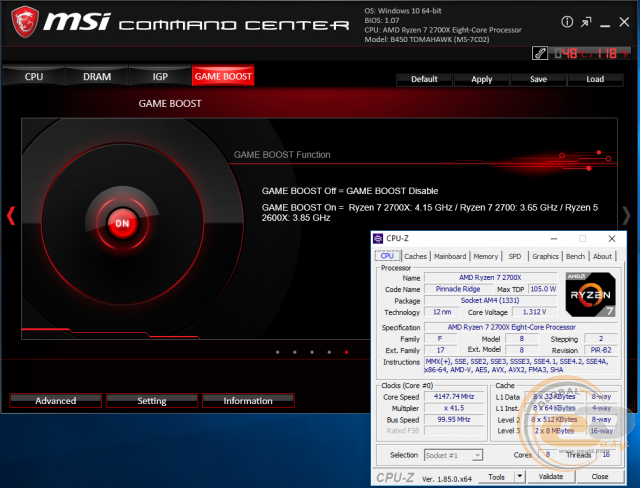Go to previous page with left red arrow

click(11, 215)
